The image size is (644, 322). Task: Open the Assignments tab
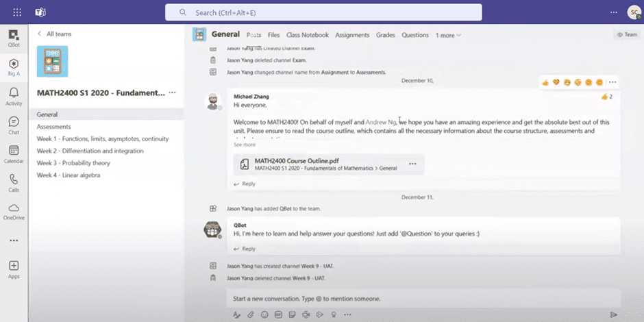click(x=352, y=36)
